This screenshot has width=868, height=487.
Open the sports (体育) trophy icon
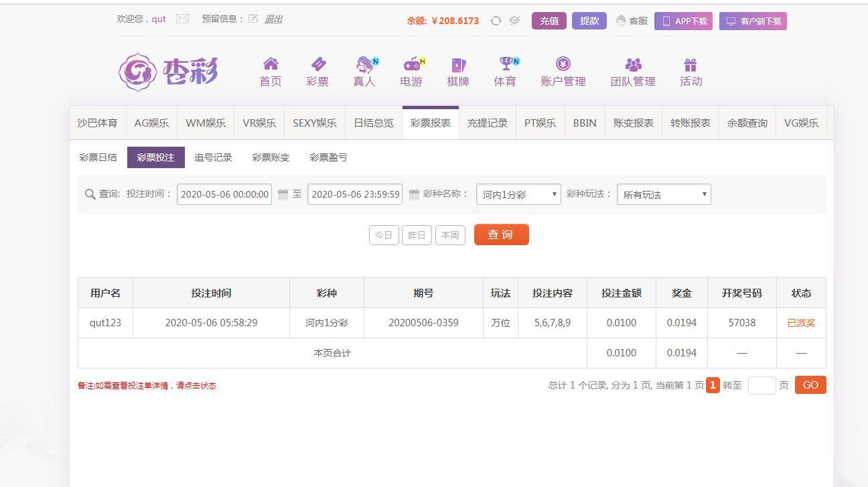pos(507,64)
